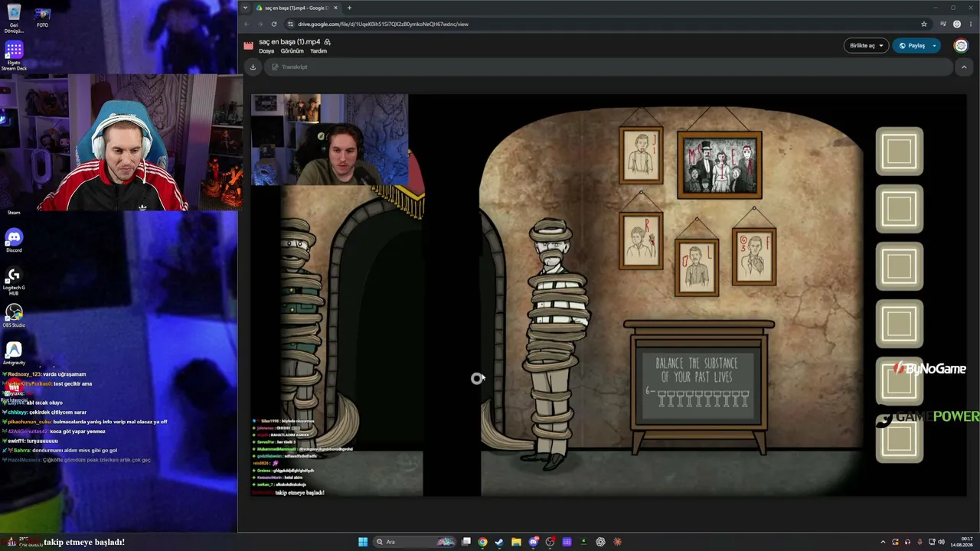
Task: Open Logitech G HUB desktop icon
Action: pos(14,281)
